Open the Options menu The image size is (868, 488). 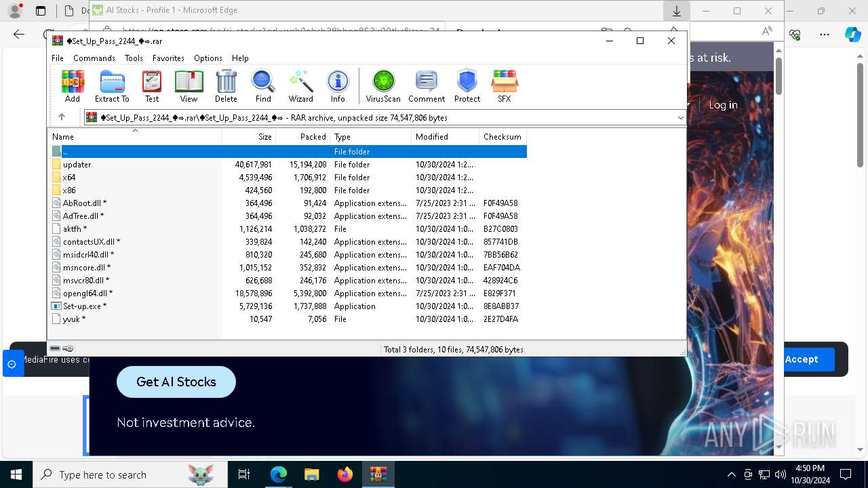(x=208, y=58)
